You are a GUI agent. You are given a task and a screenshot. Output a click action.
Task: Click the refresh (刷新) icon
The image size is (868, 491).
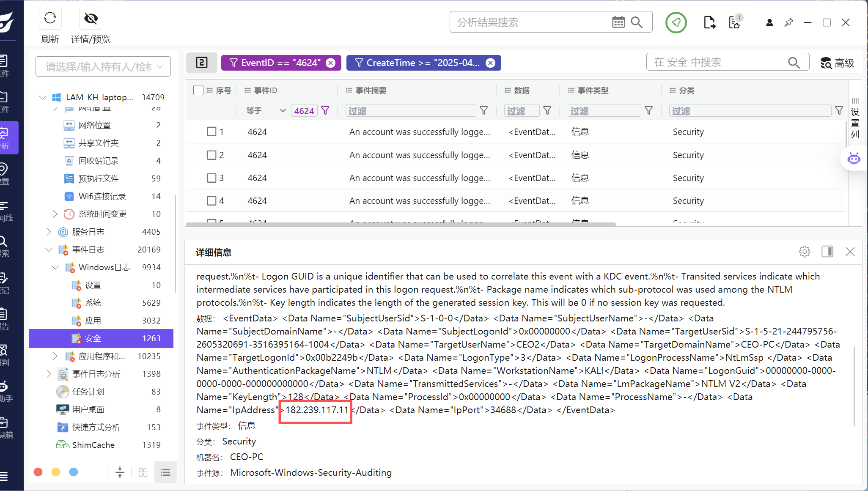pyautogui.click(x=50, y=18)
